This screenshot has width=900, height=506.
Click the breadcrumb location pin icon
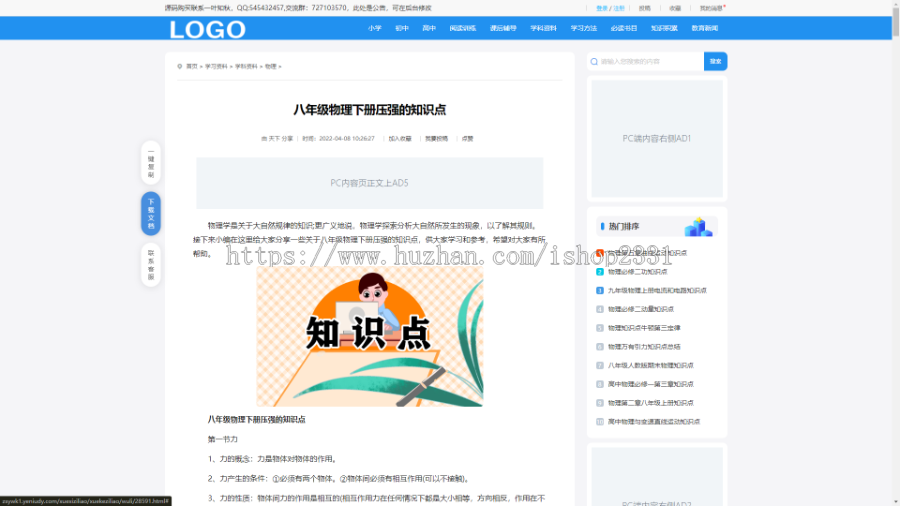click(180, 67)
